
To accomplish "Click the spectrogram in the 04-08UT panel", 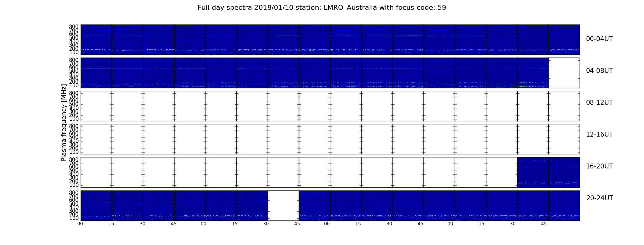I will click(x=314, y=73).
